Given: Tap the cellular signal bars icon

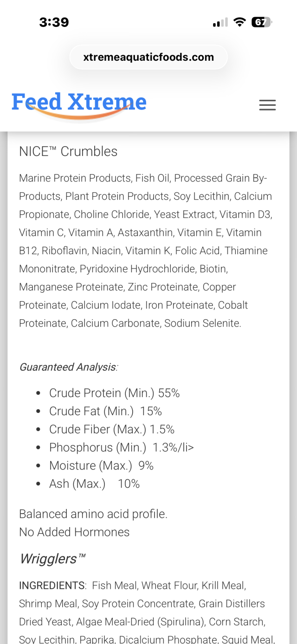Looking at the screenshot, I should pyautogui.click(x=220, y=22).
